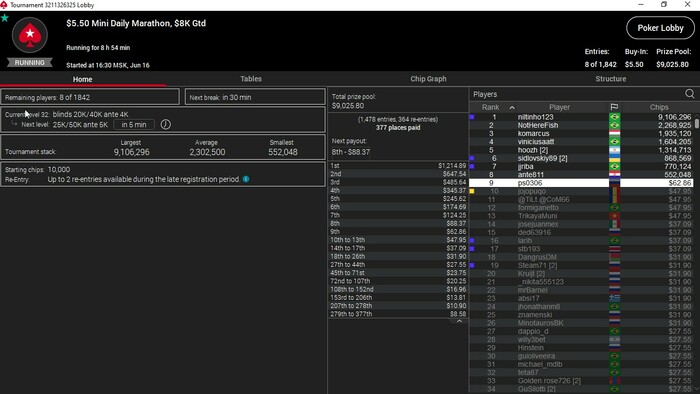700x394 pixels.
Task: Click the PokerStars red spade logo
Action: tap(30, 35)
